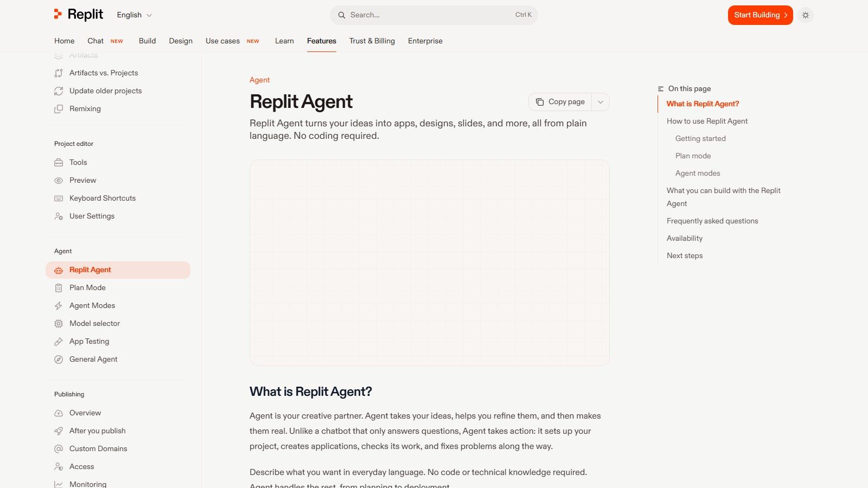Click the After you publish rocket icon
The height and width of the screenshot is (488, 868).
(59, 431)
